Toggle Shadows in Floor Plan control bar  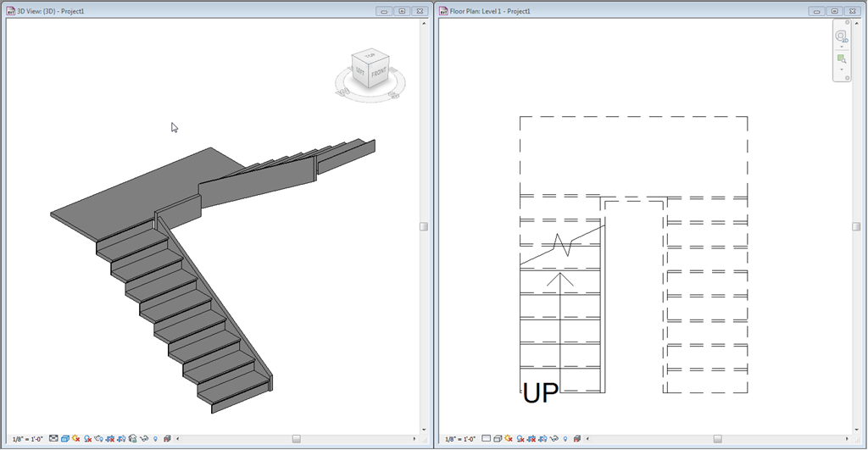click(520, 438)
